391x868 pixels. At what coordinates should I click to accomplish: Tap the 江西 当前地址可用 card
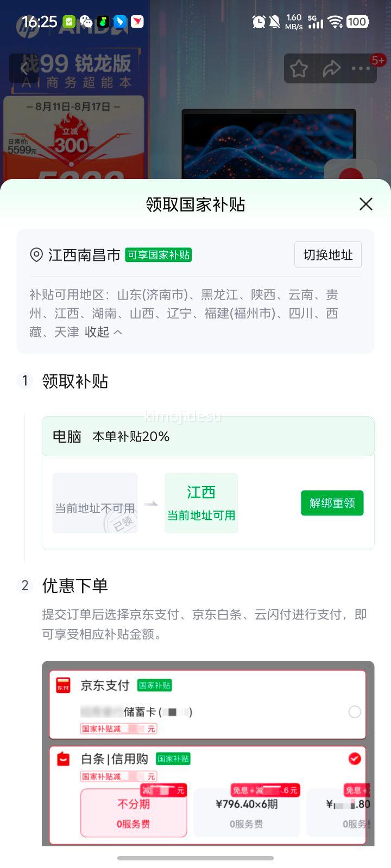coord(201,503)
